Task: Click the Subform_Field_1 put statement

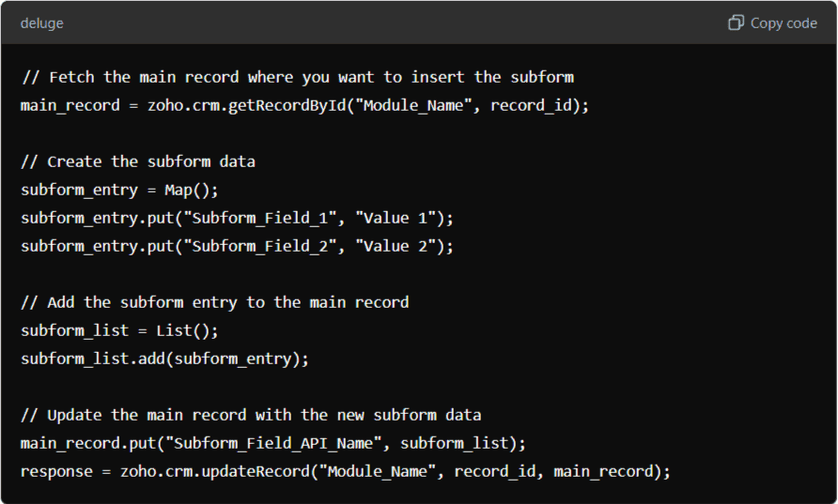Action: click(237, 219)
